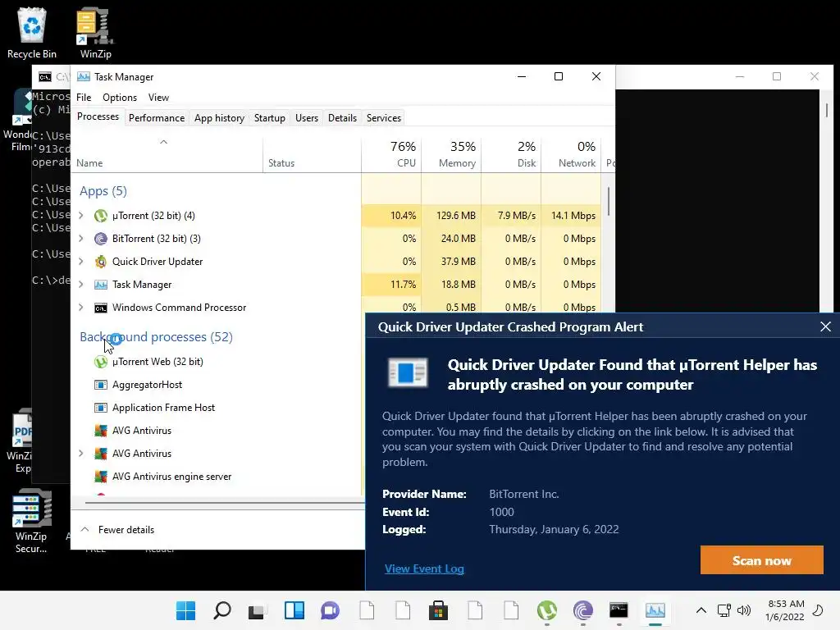Click the µTorrent app icon in Task Manager
The height and width of the screenshot is (630, 840).
click(x=101, y=216)
